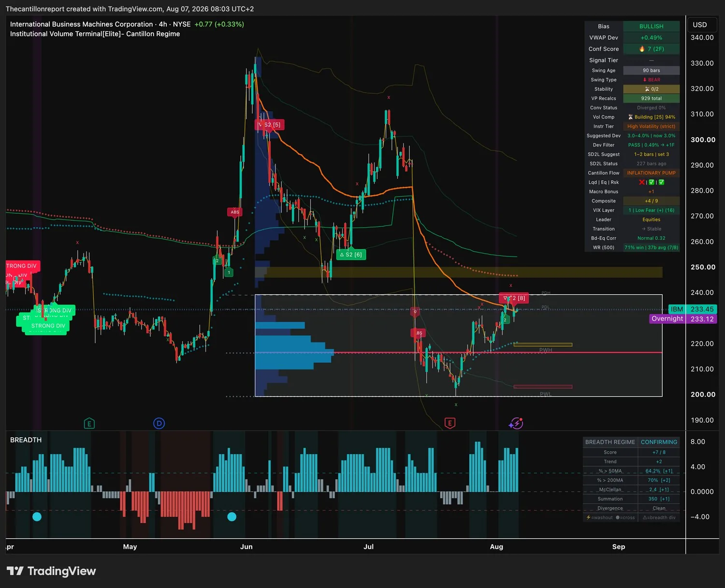The width and height of the screenshot is (725, 588).
Task: Click the red earnings E icon in July
Action: tap(449, 424)
